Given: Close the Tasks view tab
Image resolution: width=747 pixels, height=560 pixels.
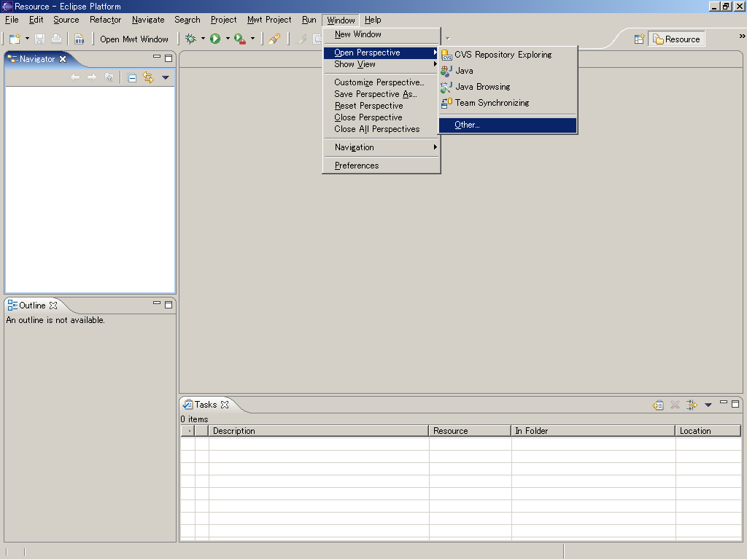Looking at the screenshot, I should [x=225, y=404].
